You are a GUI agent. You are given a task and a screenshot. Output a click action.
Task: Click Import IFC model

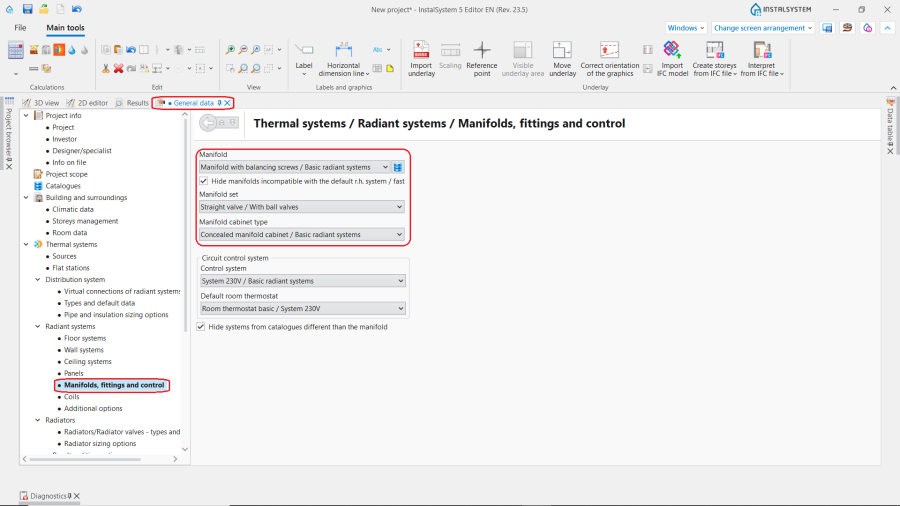(x=672, y=59)
